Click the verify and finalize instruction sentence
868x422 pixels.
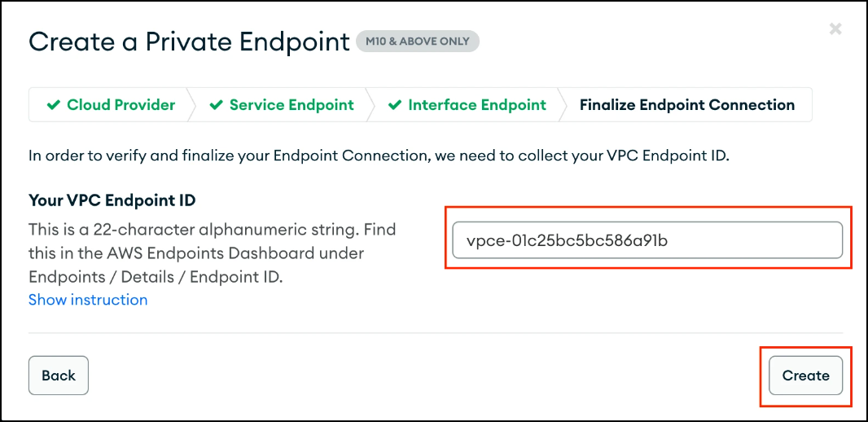[379, 155]
